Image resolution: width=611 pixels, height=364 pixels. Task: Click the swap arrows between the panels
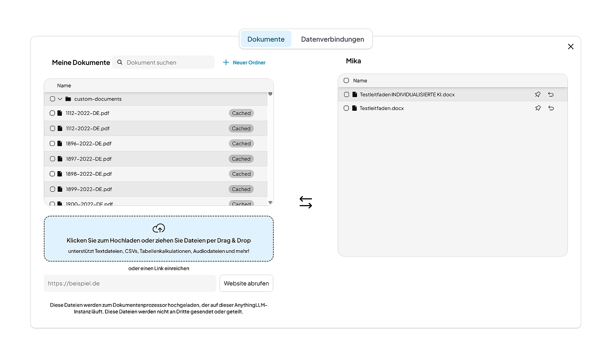305,202
